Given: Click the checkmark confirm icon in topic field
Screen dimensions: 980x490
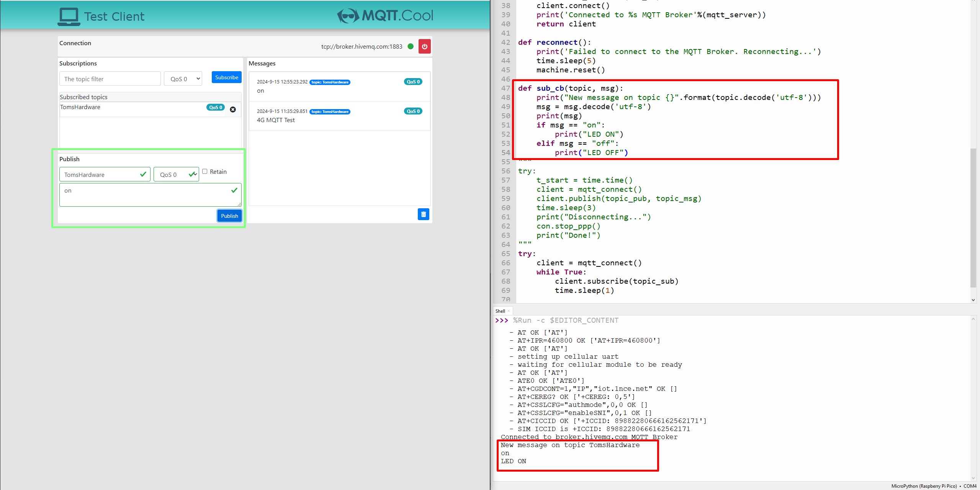Looking at the screenshot, I should click(142, 174).
